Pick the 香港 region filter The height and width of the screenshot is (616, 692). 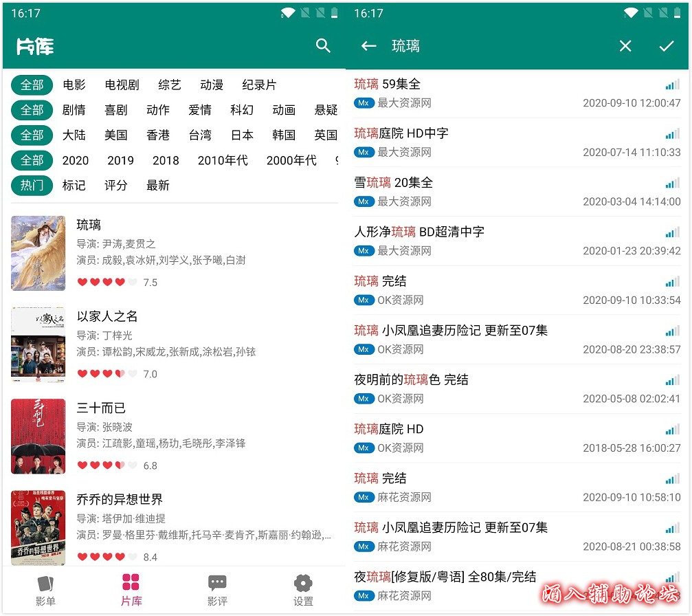pos(157,135)
